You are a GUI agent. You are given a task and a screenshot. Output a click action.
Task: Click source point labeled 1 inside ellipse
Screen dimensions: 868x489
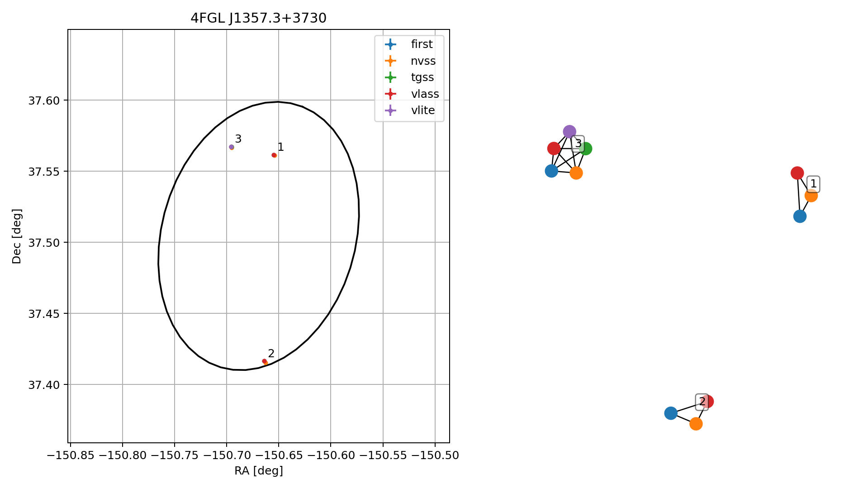click(x=274, y=155)
